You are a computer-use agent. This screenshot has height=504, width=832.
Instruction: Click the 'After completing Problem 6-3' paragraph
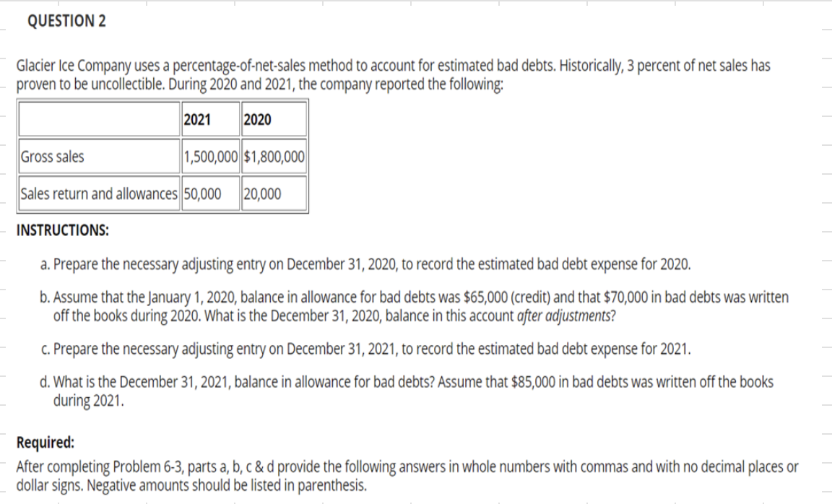(x=407, y=476)
